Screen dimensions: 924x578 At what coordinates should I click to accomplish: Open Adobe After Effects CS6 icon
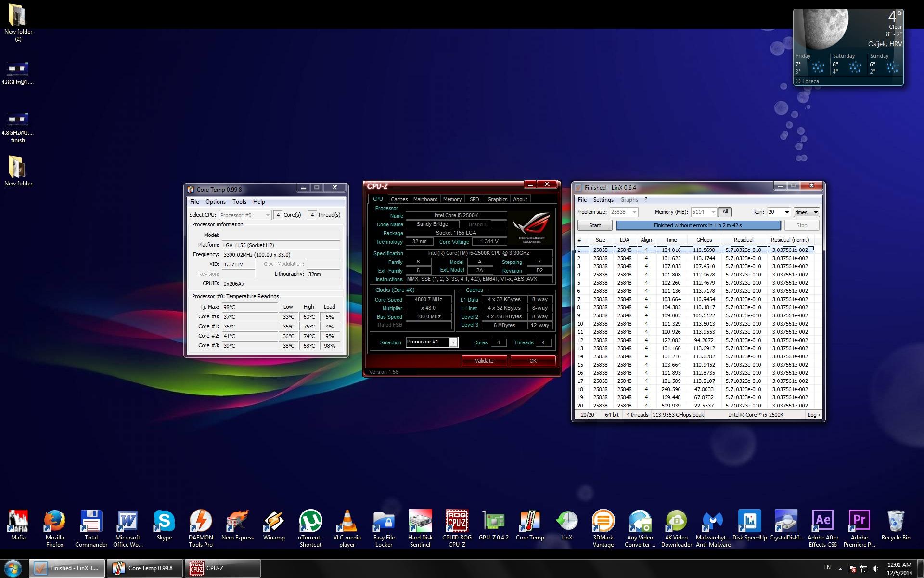coord(822,528)
